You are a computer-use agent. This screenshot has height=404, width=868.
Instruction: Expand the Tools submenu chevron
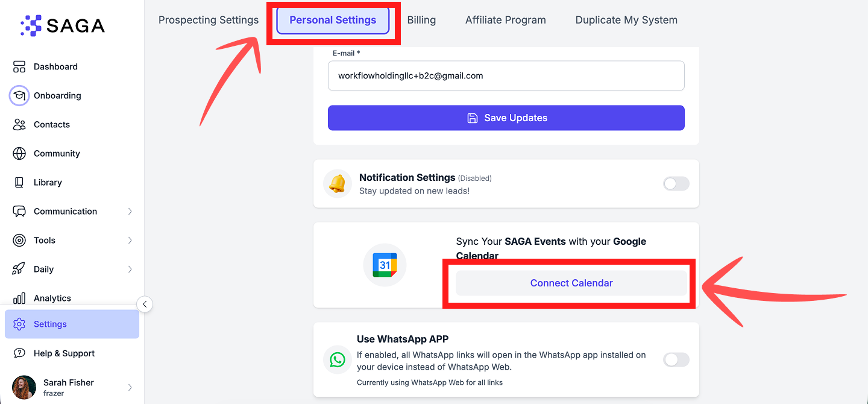pyautogui.click(x=130, y=240)
